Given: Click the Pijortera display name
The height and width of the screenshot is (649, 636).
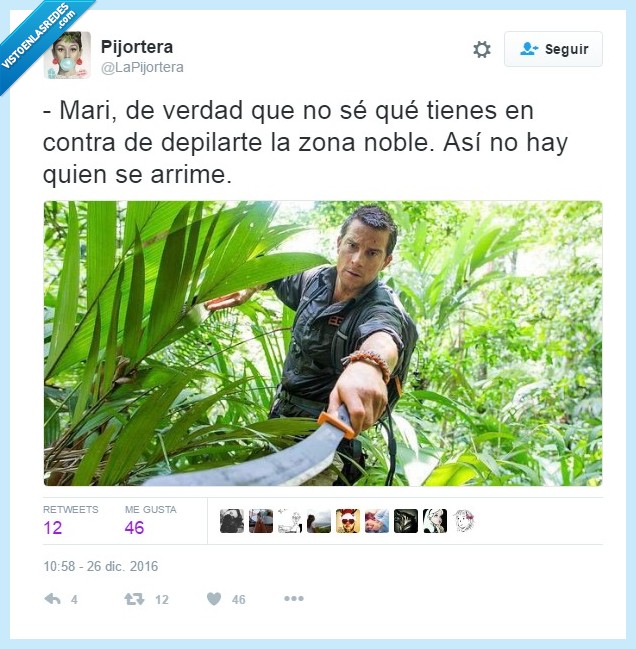Looking at the screenshot, I should coord(137,47).
